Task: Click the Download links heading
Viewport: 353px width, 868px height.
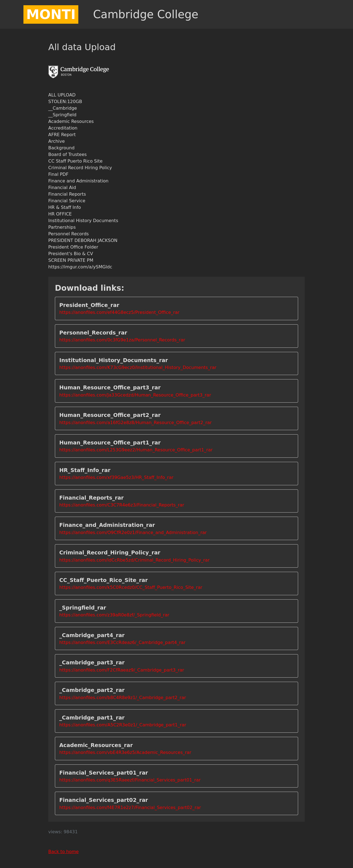Action: point(89,288)
